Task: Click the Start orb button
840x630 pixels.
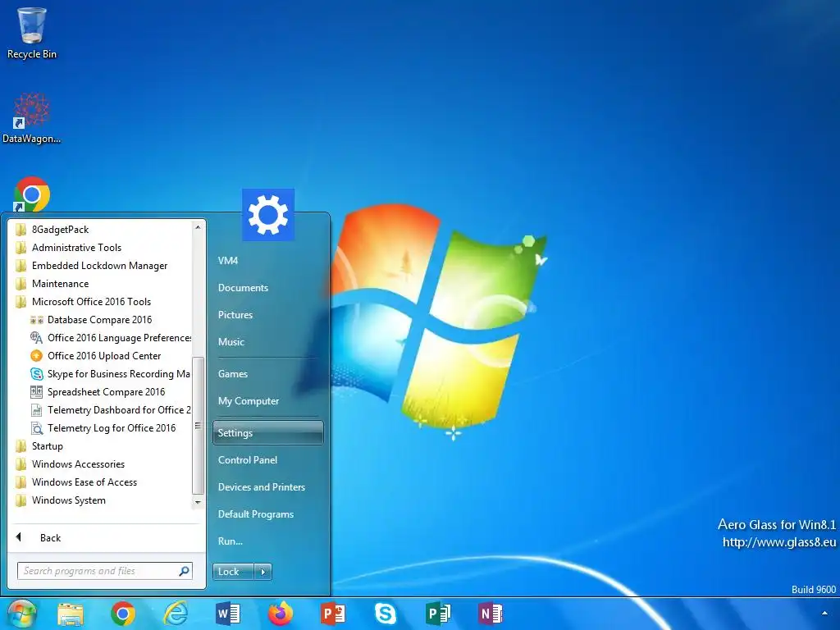Action: (21, 614)
